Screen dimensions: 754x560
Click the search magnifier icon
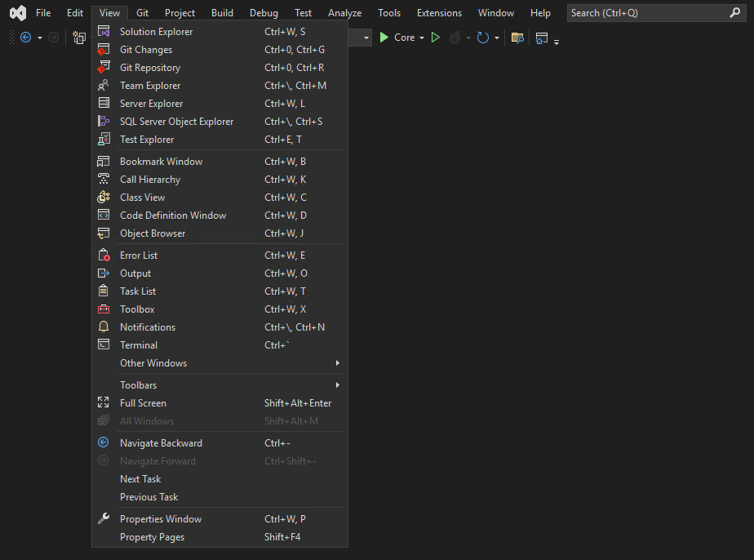[x=734, y=12]
